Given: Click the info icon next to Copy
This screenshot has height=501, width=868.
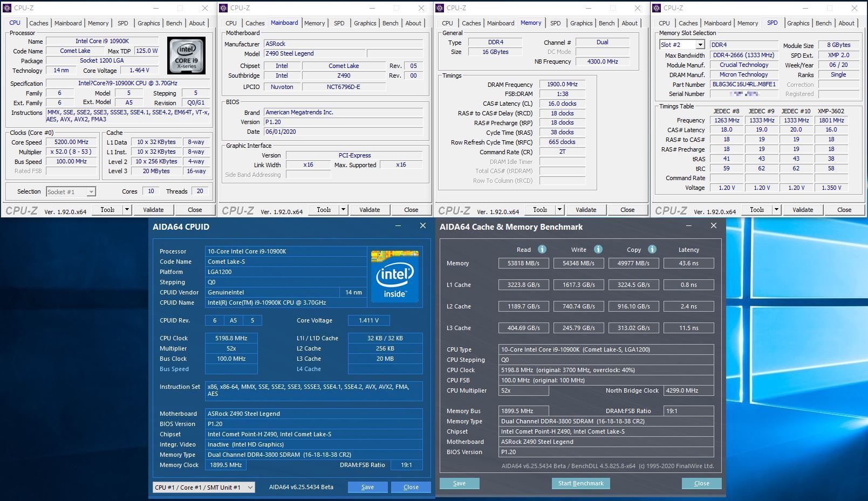Looking at the screenshot, I should 652,249.
